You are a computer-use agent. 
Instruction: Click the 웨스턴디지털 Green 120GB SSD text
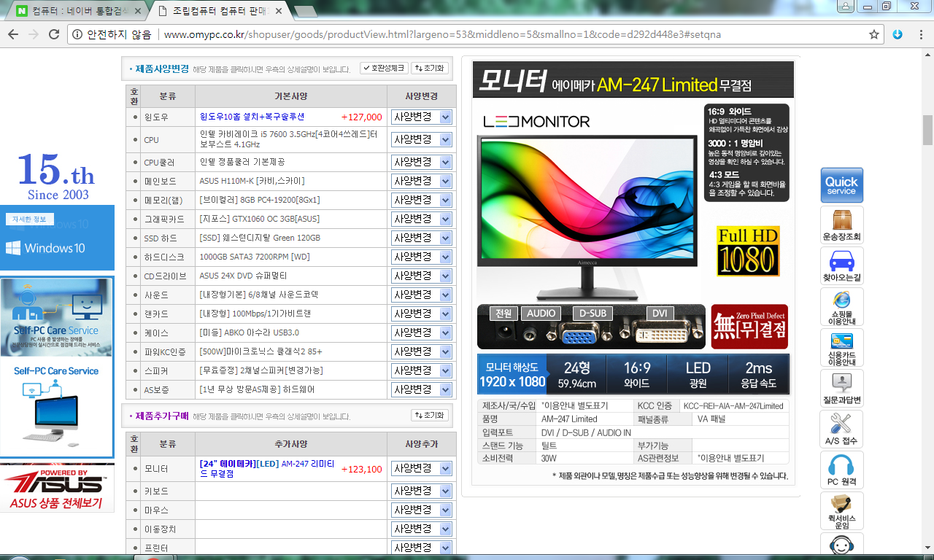click(x=260, y=238)
